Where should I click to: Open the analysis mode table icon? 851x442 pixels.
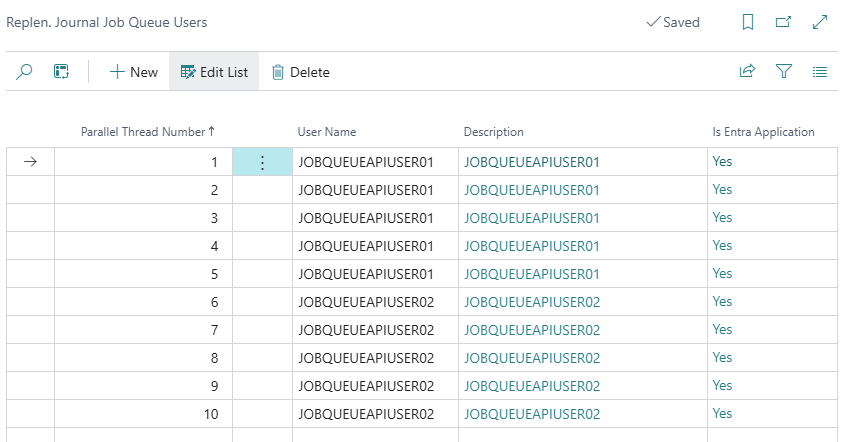[61, 72]
